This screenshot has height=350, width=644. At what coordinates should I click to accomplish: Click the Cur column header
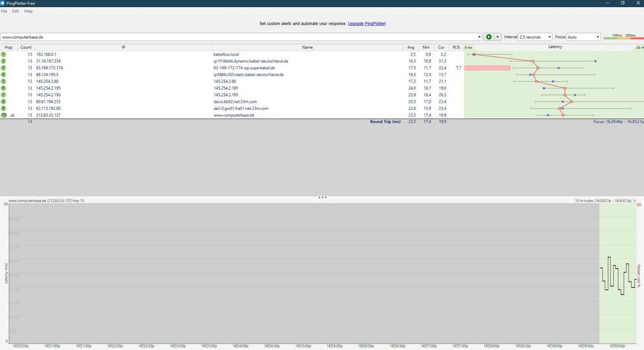(441, 47)
